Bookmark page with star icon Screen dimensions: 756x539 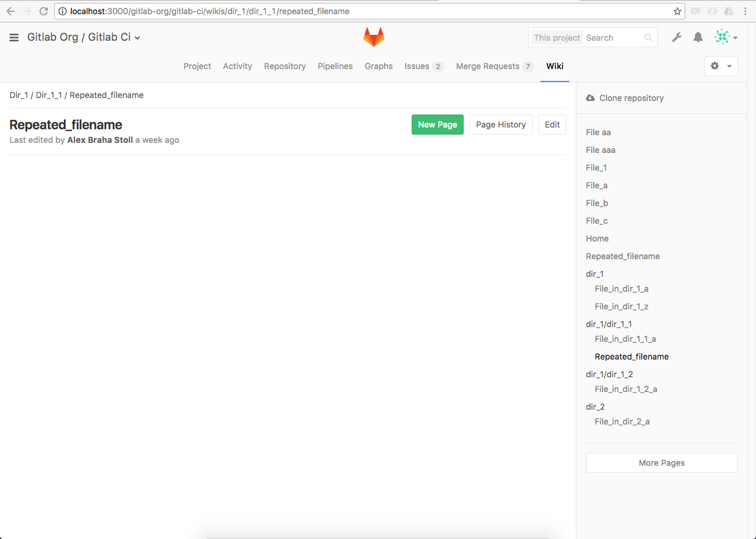(677, 11)
